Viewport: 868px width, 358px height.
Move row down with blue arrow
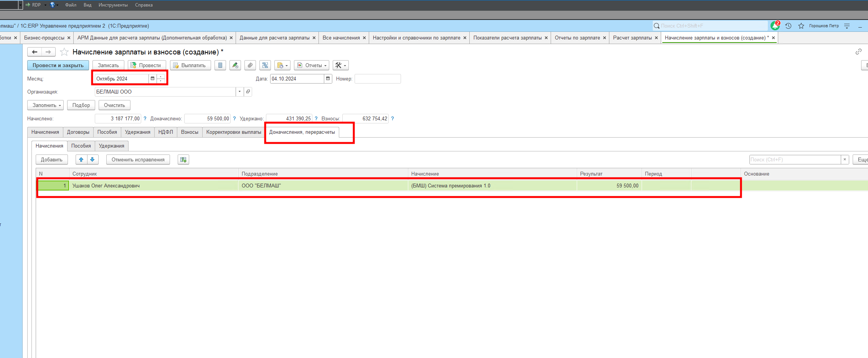(x=92, y=160)
